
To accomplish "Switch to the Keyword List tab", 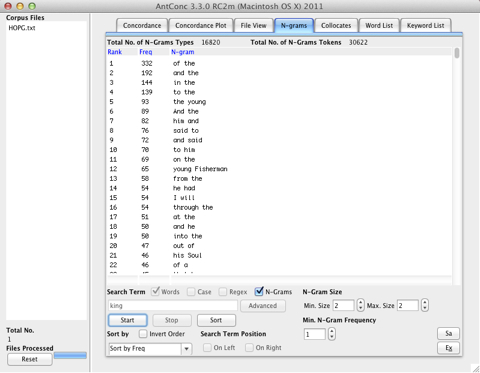I will coord(425,26).
